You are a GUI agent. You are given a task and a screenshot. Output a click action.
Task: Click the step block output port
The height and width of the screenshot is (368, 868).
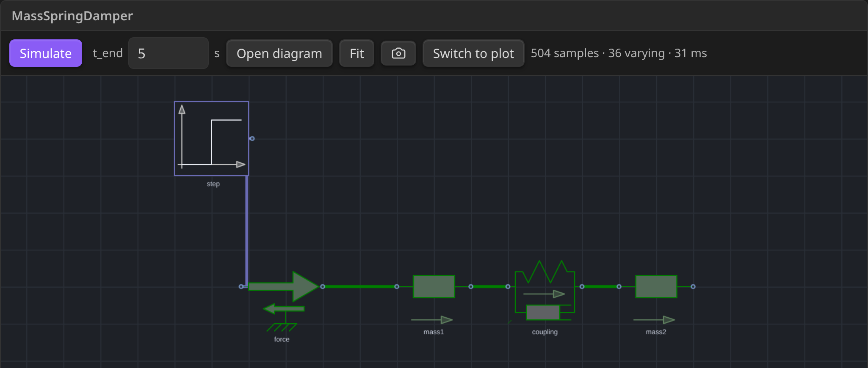tap(252, 138)
